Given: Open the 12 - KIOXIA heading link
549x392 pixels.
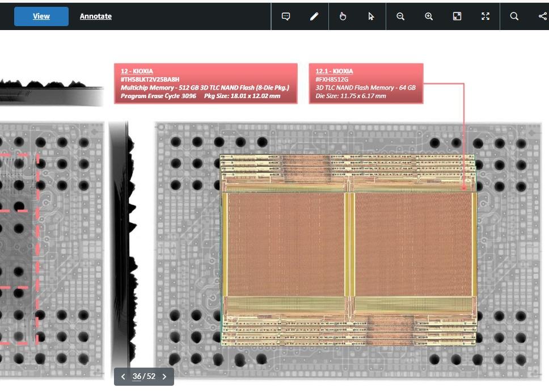Looking at the screenshot, I should point(137,71).
